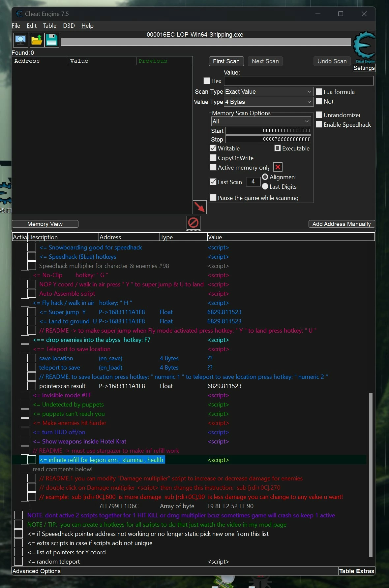Select the drop enemies into the abyss entry
The height and width of the screenshot is (588, 389).
click(92, 340)
